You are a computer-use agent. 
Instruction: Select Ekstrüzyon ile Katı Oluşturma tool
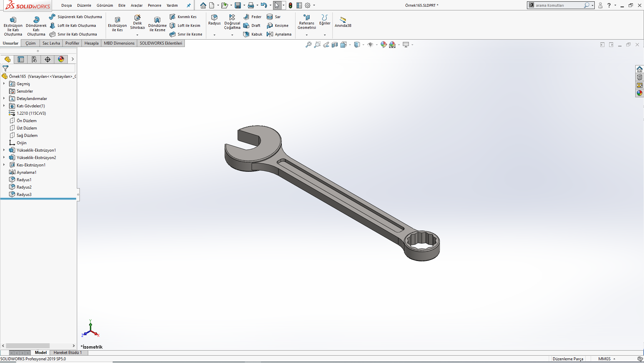point(13,26)
